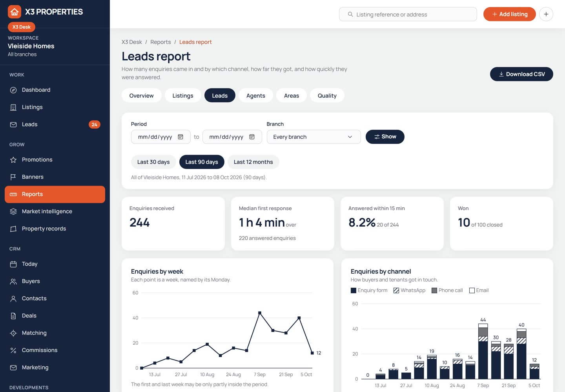This screenshot has height=392, width=565.
Task: Switch to the Leads report tab
Action: click(220, 96)
